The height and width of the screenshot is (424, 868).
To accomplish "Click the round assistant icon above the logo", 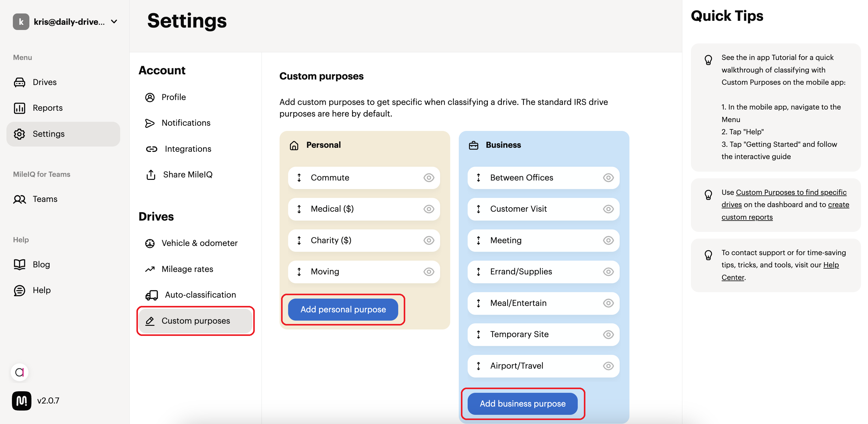I will (x=20, y=372).
